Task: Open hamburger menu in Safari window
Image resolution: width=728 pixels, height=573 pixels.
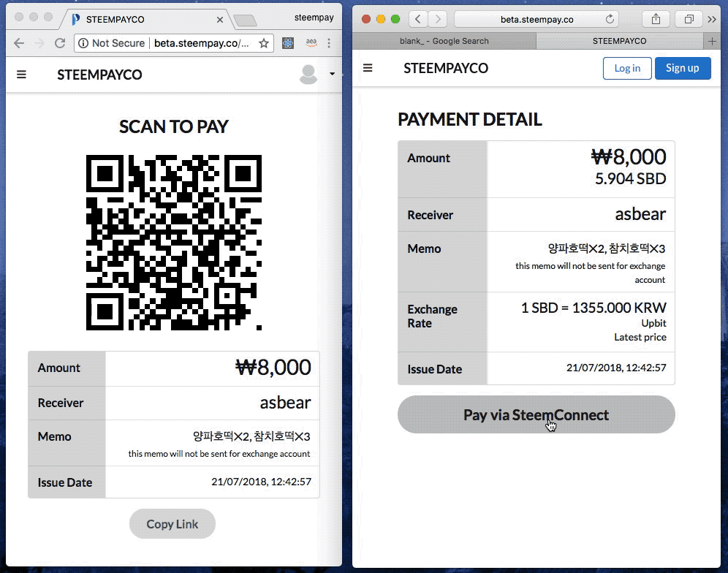Action: pyautogui.click(x=368, y=68)
